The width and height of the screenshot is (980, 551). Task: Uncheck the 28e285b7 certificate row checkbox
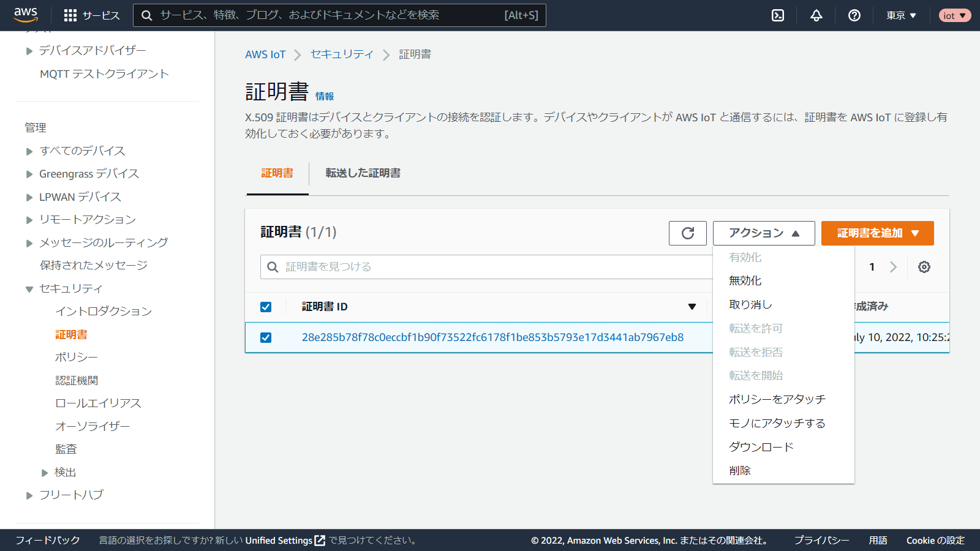(266, 337)
